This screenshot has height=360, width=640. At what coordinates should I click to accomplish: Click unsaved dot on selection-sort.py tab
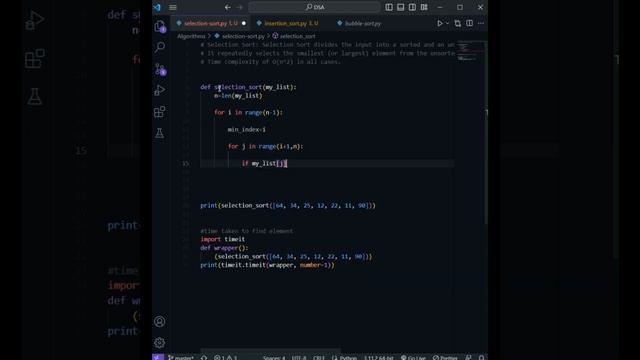coord(244,24)
